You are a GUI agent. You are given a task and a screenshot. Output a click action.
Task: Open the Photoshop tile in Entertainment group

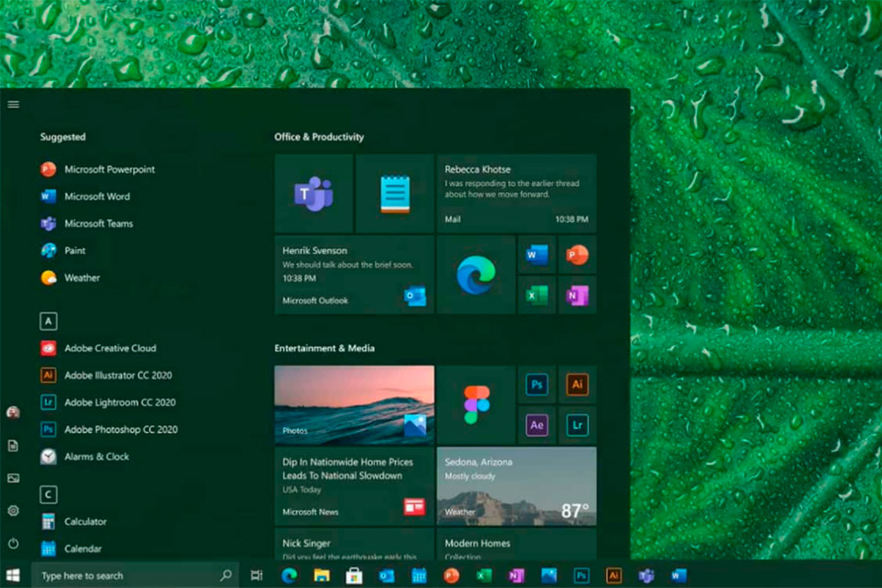click(x=537, y=384)
